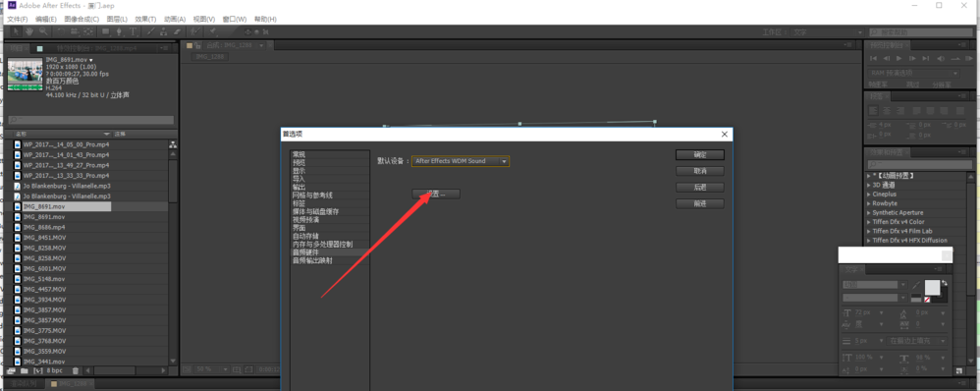Step to the next frame in Preview panel
The height and width of the screenshot is (391, 980).
[912, 58]
